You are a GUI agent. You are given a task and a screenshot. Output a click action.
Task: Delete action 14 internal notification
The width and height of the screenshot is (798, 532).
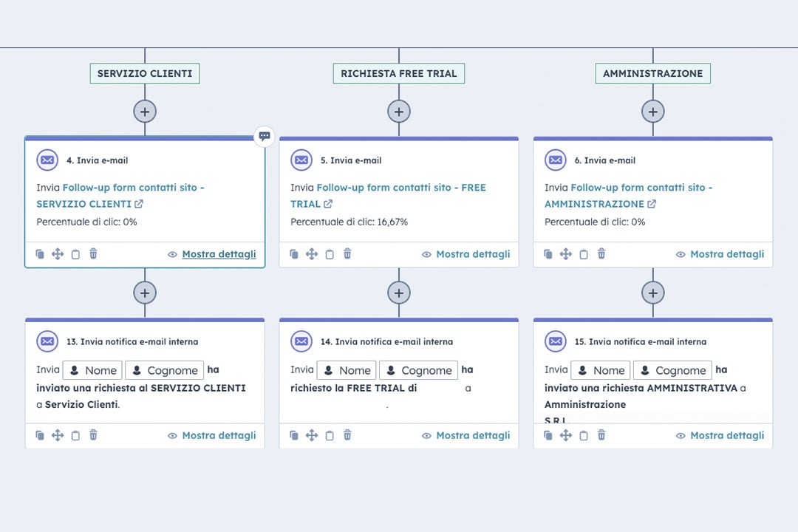[x=347, y=434]
